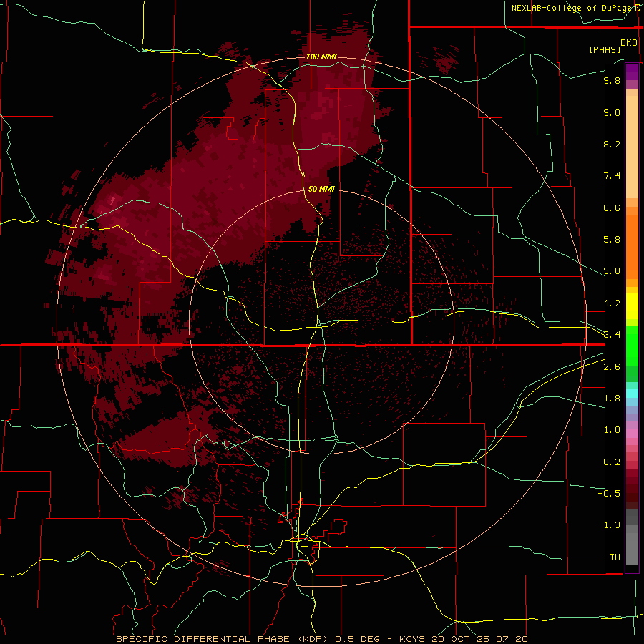Click the orange segment of the color bar
Screen dimensions: 644x644
pos(632,248)
